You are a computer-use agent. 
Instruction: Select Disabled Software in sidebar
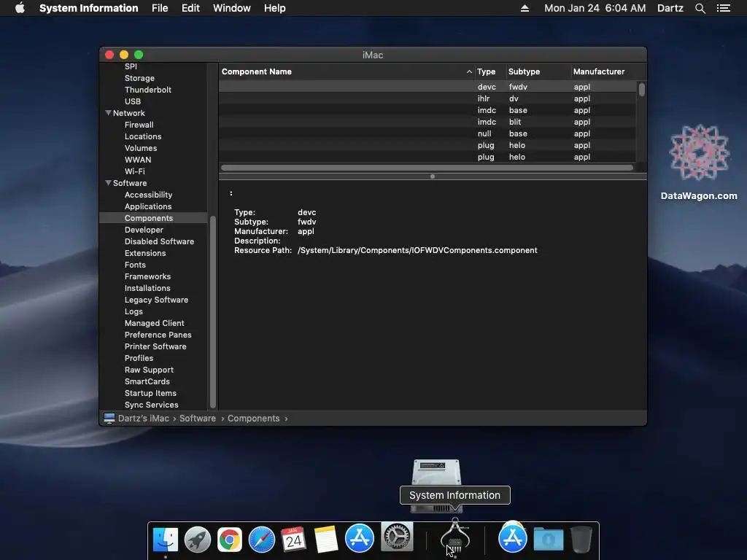click(159, 241)
